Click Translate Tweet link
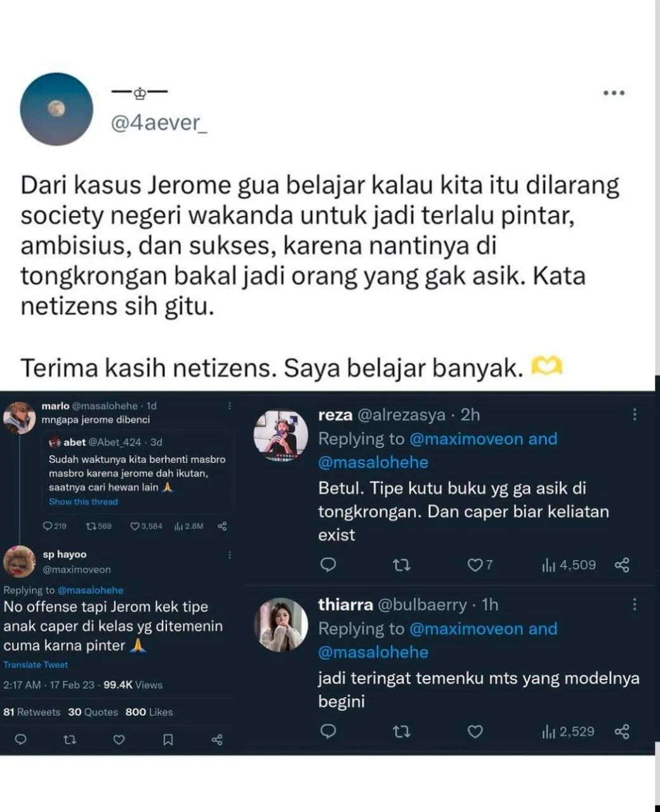Screen dimensions: 660x812 pos(36,664)
